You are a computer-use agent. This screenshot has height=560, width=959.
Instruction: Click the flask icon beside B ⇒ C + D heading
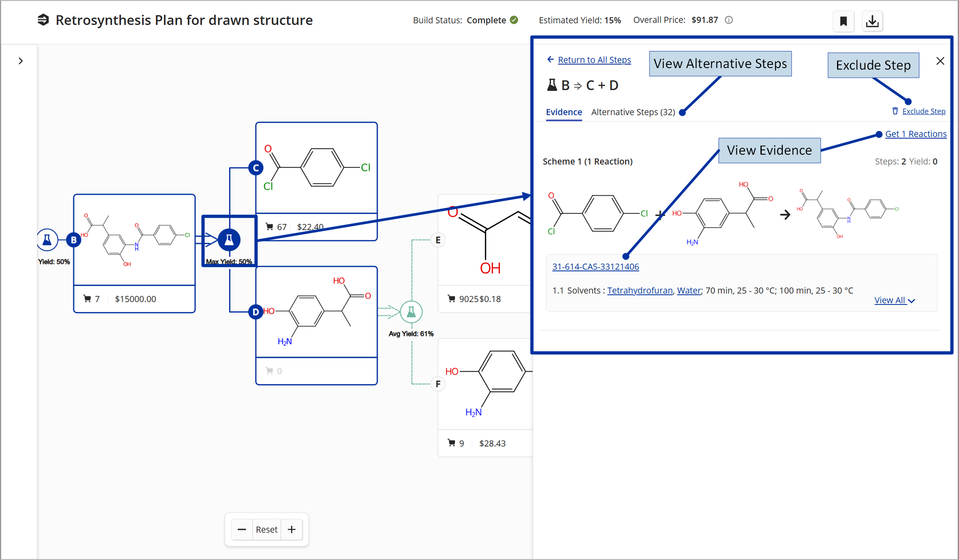(x=552, y=85)
